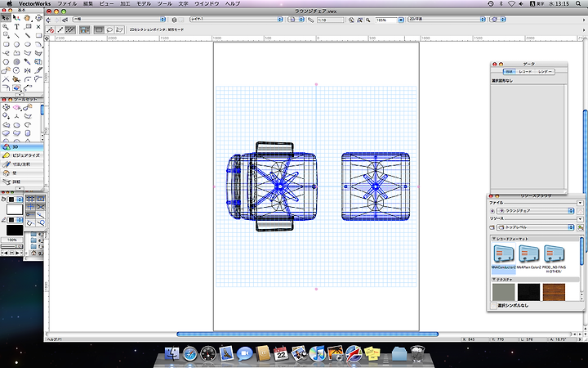Select the cylinder tool in Tool Sets
This screenshot has height=368, width=588.
pos(28,133)
